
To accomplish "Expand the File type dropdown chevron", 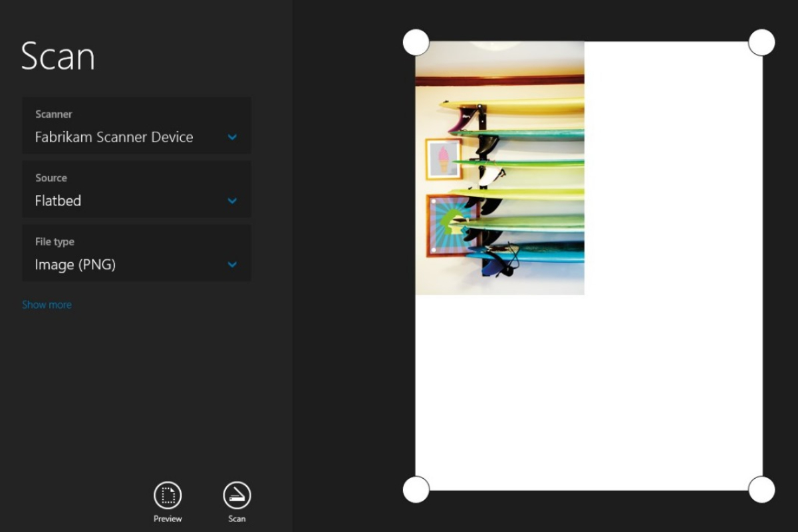I will 232,265.
